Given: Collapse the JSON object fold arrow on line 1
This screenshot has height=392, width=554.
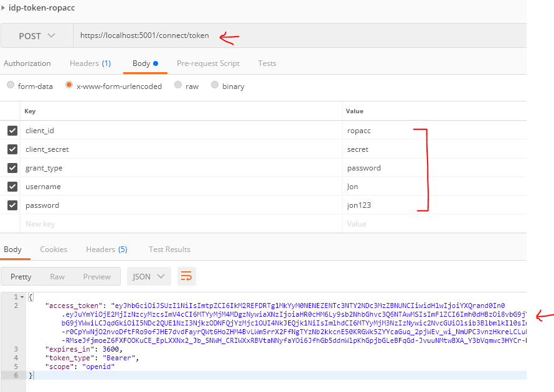Looking at the screenshot, I should [24, 297].
